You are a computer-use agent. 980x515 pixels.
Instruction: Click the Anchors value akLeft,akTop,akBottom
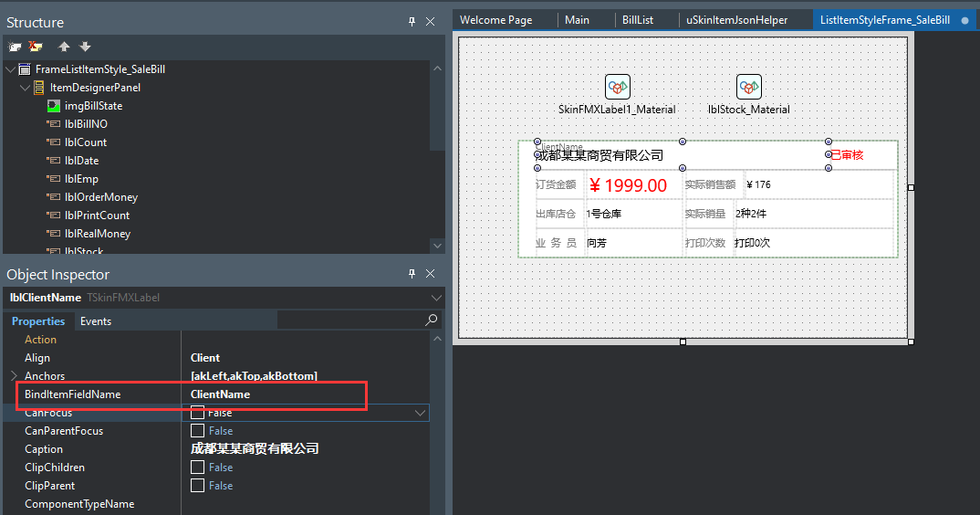coord(254,375)
